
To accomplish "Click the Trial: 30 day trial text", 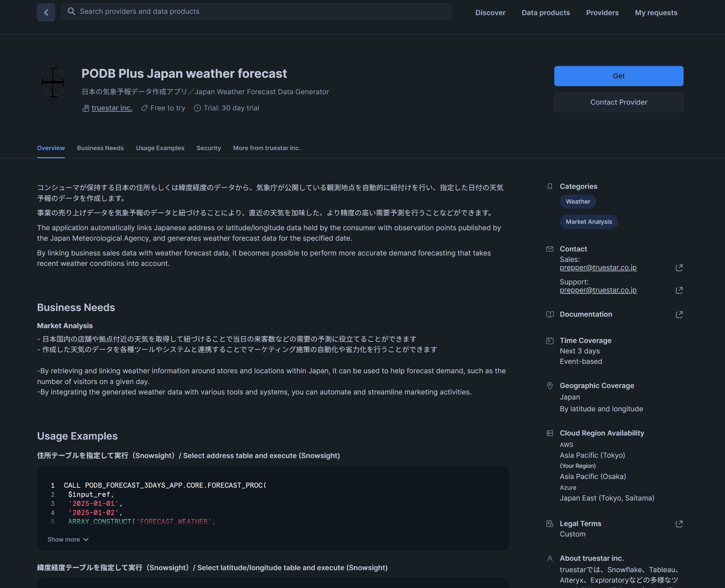I will click(231, 108).
